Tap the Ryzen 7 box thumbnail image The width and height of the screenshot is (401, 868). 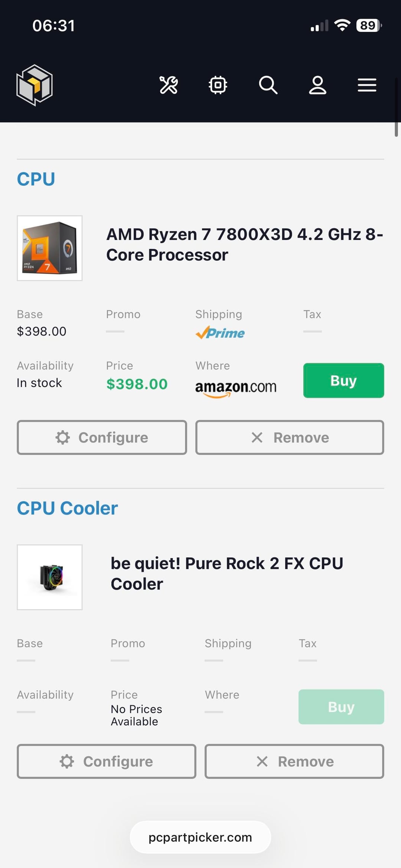click(50, 248)
